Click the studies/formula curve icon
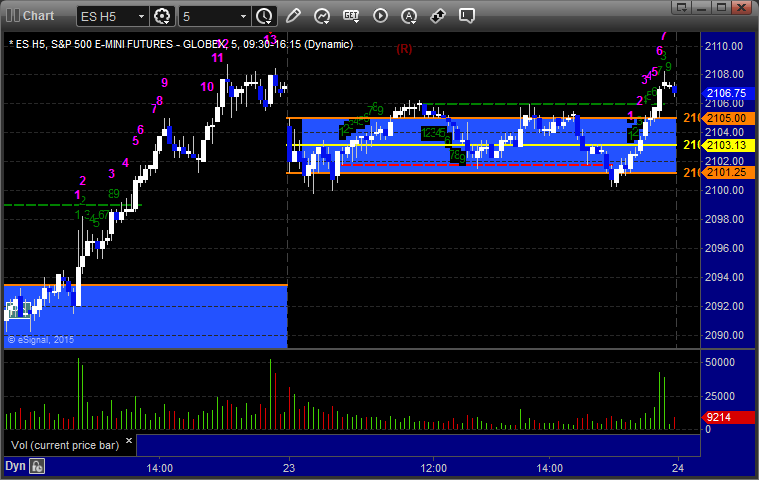The image size is (759, 480). 322,16
